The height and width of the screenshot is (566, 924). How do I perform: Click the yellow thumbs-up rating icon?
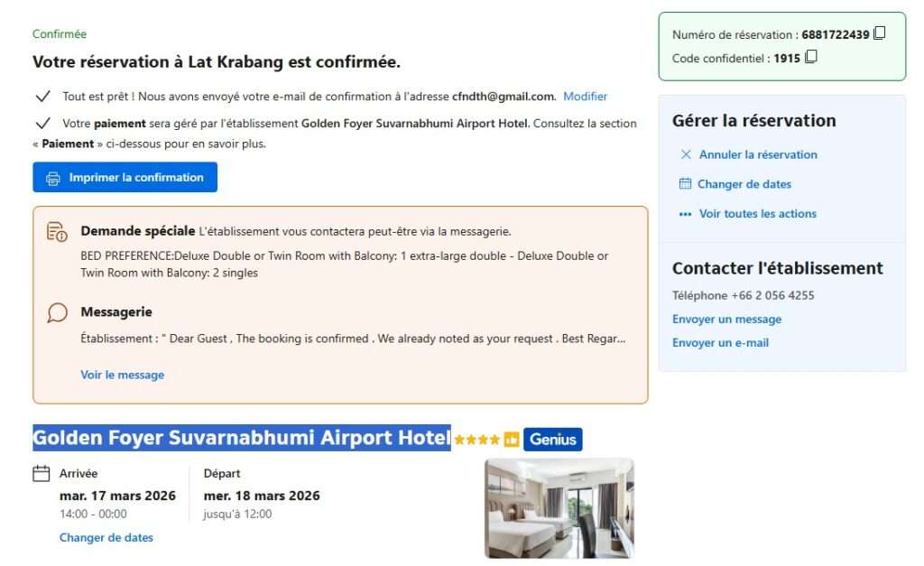512,440
